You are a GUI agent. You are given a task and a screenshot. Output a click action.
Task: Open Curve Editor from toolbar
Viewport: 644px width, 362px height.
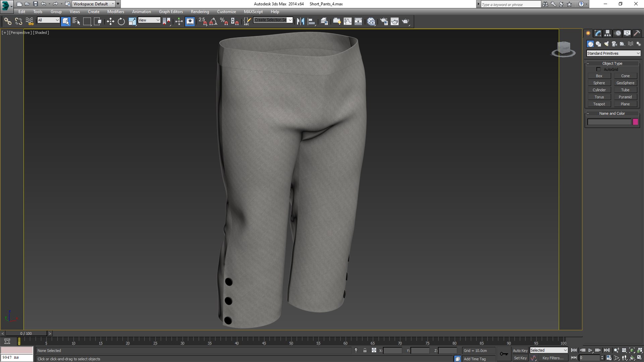tap(348, 21)
